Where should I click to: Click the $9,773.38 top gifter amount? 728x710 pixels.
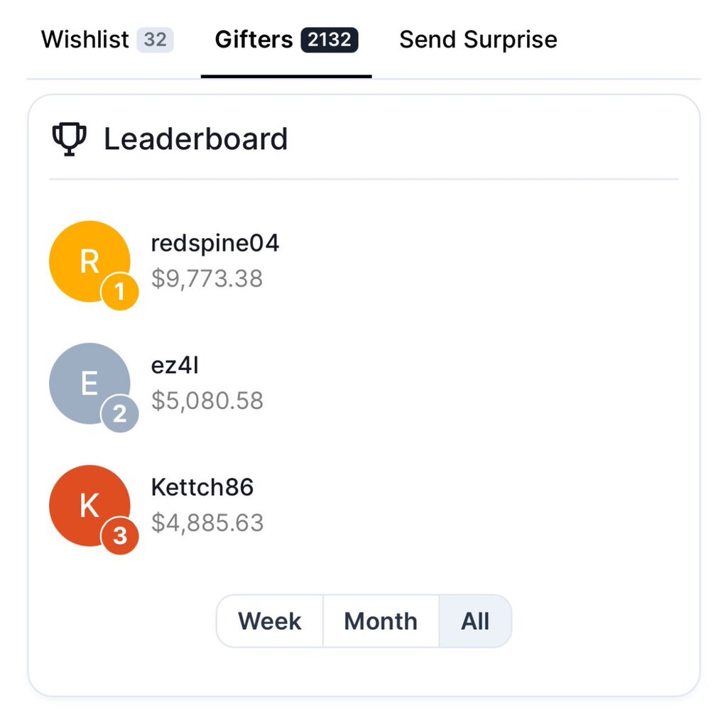207,278
